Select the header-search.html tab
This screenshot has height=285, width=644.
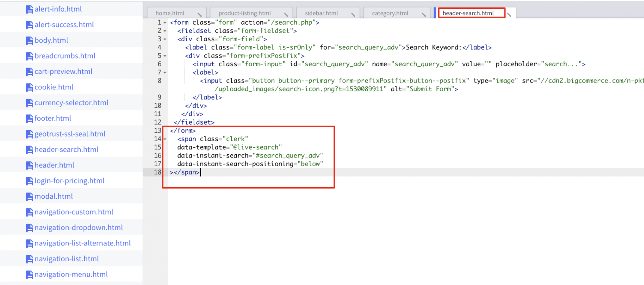coord(468,13)
